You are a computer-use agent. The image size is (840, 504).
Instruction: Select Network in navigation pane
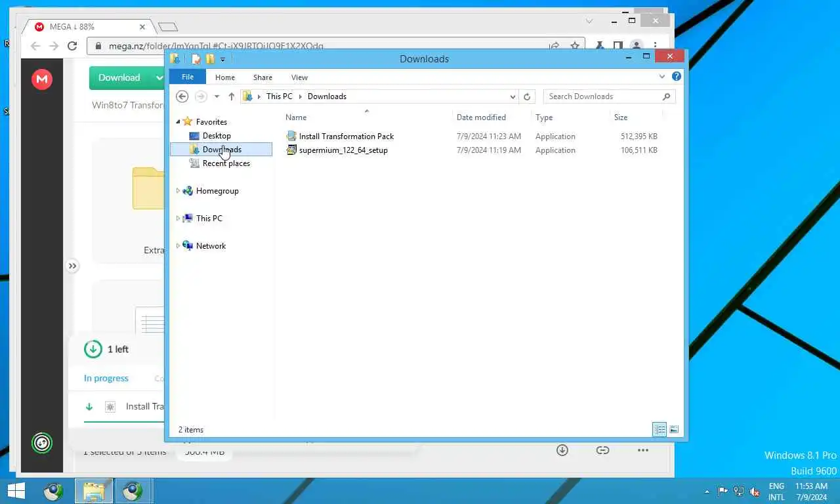[211, 246]
